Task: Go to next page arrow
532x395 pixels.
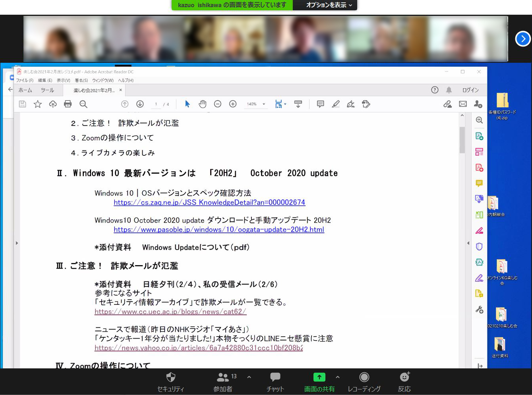Action: click(140, 104)
